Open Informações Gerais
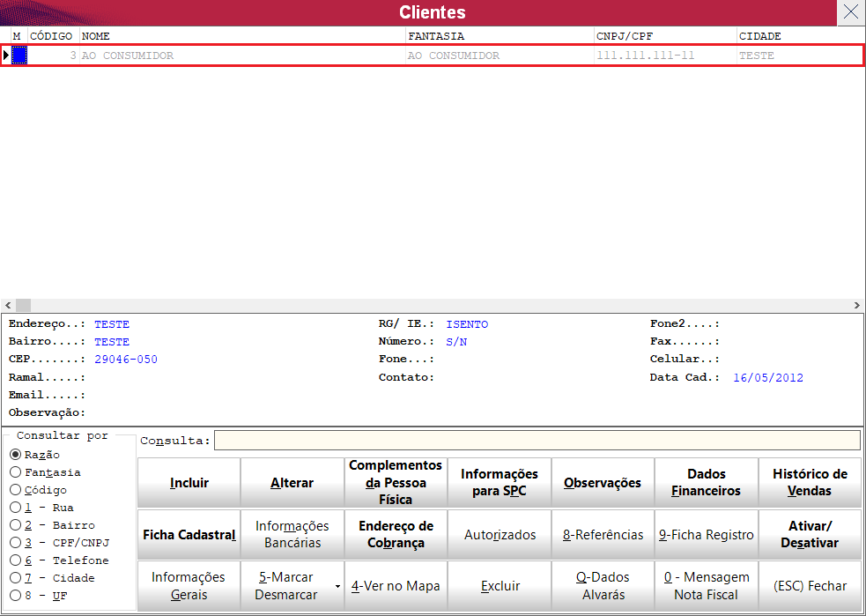 pos(189,586)
